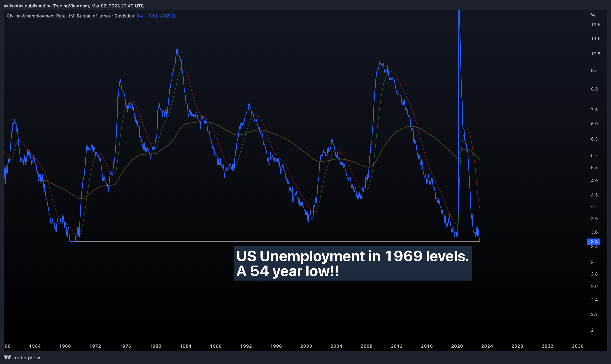Click the 2008 label on time axis

[x=367, y=346]
